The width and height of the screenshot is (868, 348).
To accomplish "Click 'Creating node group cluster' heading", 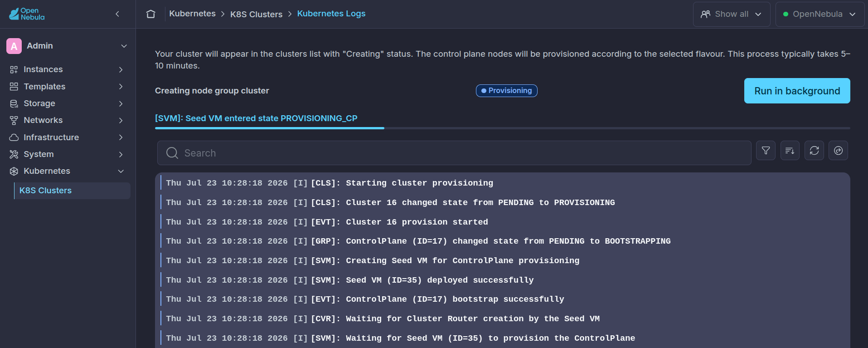I will pos(212,91).
